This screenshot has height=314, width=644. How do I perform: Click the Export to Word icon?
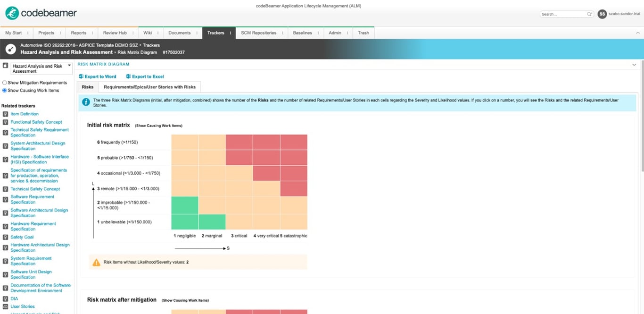(81, 76)
